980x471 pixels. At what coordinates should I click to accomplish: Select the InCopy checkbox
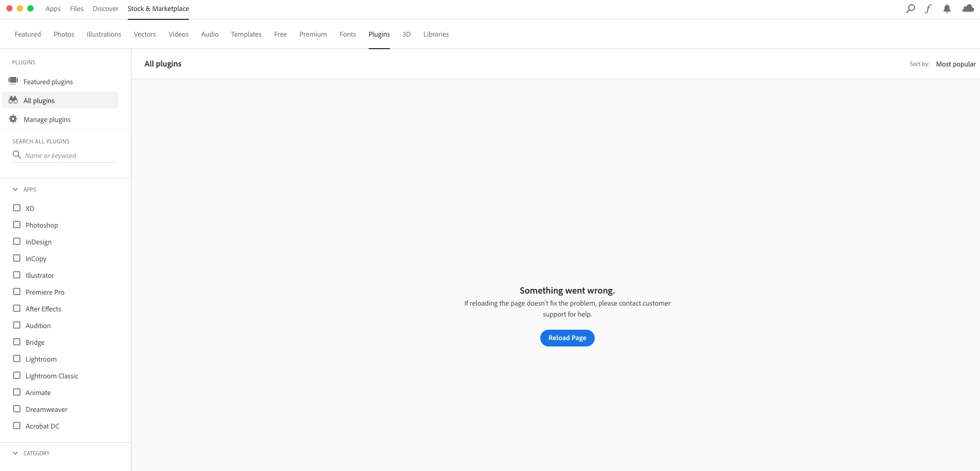[17, 258]
